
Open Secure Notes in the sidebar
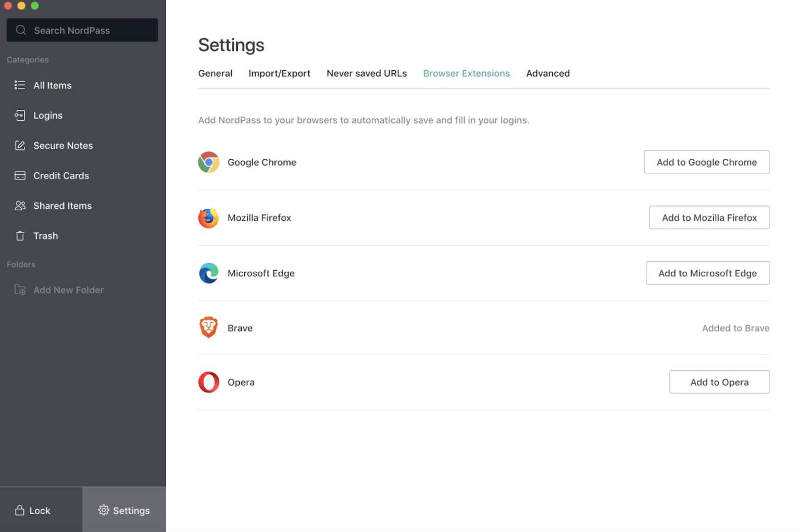tap(63, 145)
